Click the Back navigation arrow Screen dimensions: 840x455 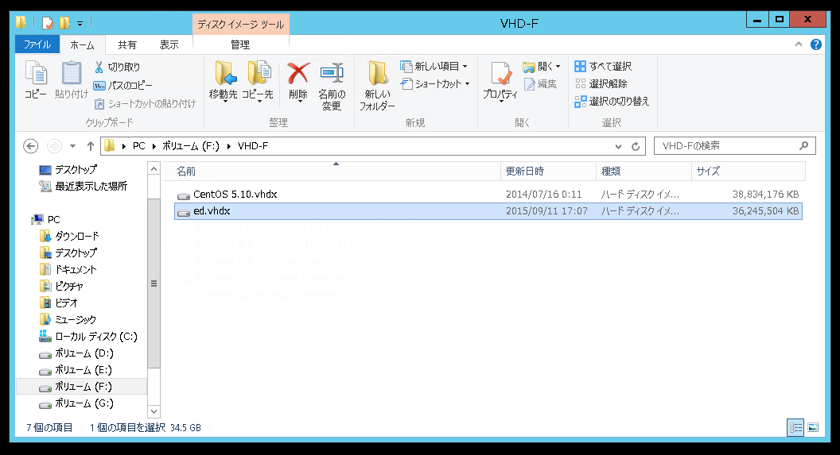pos(31,146)
